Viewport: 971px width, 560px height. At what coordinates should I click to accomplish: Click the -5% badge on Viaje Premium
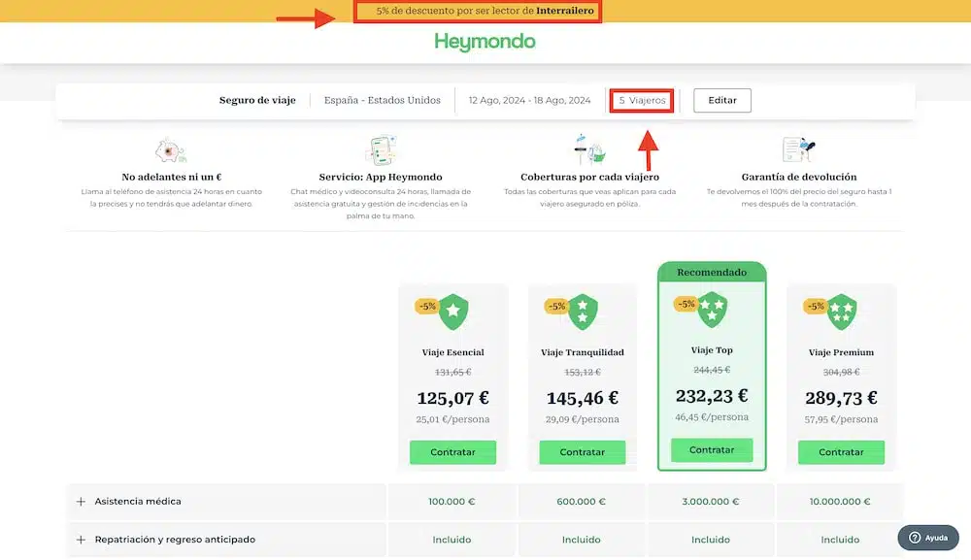point(814,304)
